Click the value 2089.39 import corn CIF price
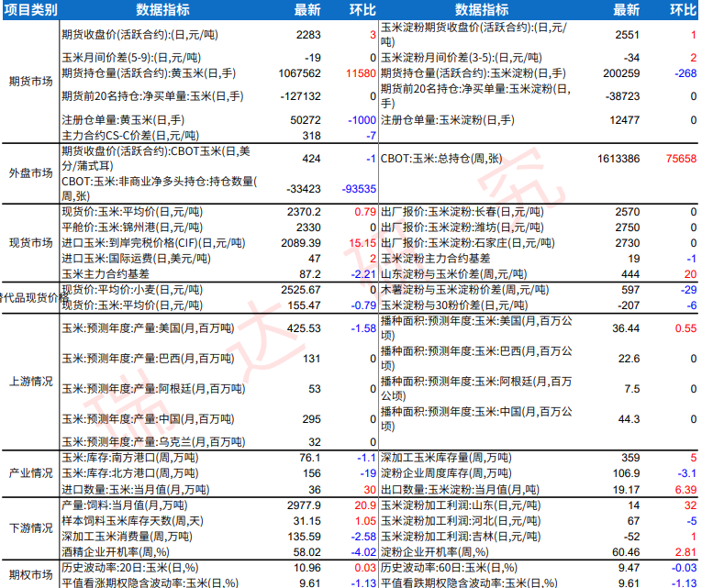 point(301,244)
